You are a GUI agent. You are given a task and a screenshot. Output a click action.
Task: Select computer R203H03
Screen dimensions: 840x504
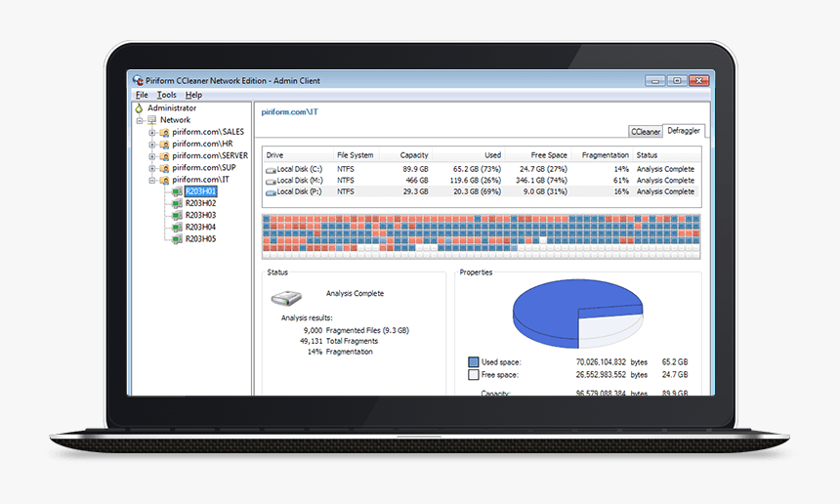pos(200,215)
